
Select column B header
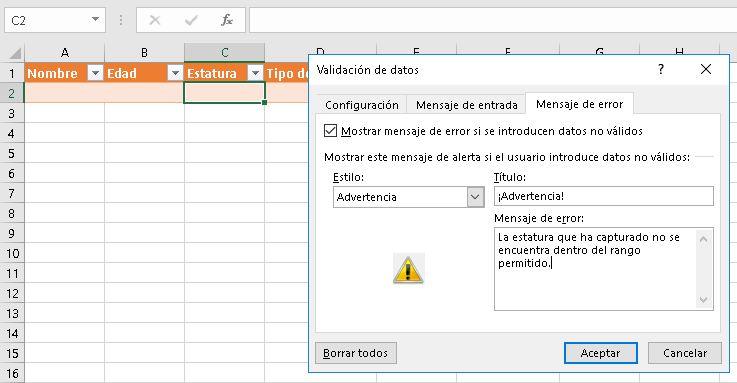144,53
